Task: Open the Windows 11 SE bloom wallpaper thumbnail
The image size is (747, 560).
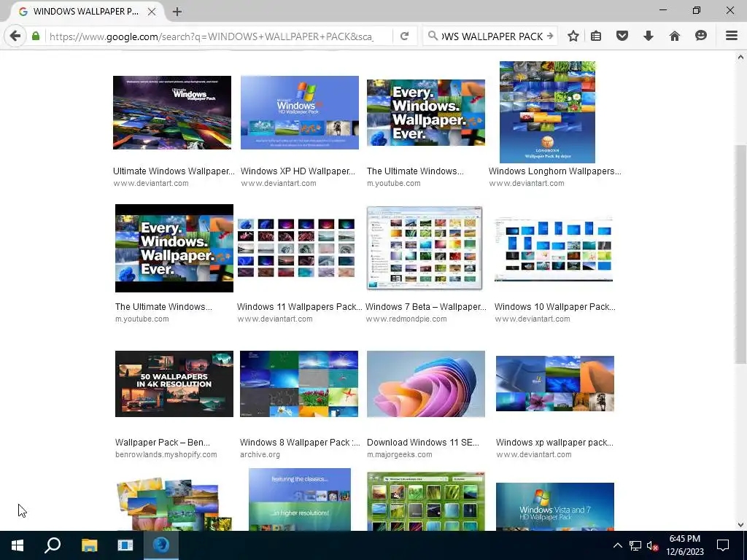Action: point(426,384)
